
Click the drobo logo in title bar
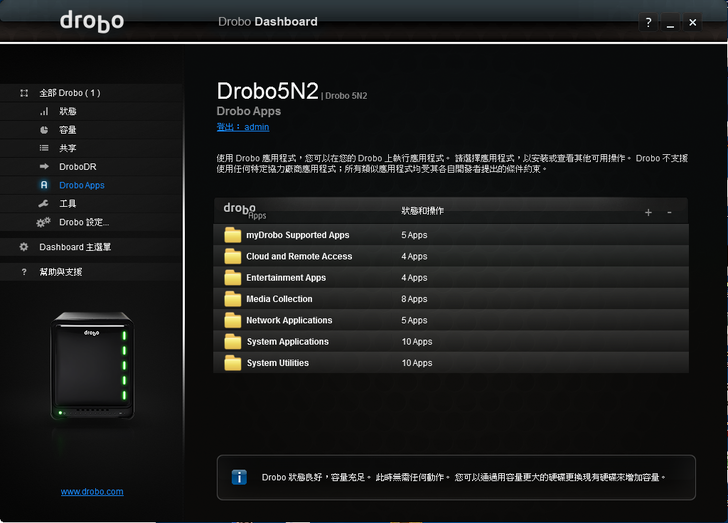click(92, 21)
